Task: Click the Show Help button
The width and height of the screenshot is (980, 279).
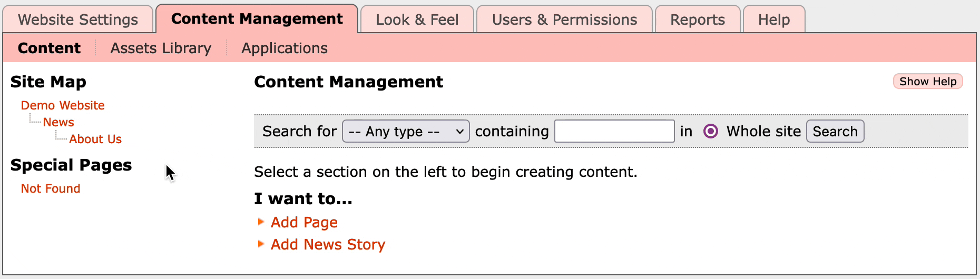Action: (x=928, y=82)
